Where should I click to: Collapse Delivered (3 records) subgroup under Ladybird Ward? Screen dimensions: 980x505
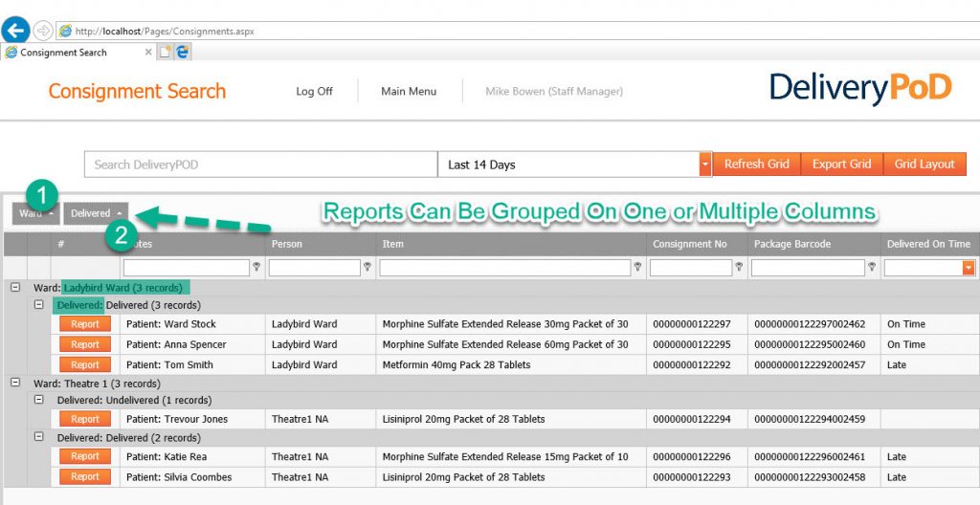point(38,305)
